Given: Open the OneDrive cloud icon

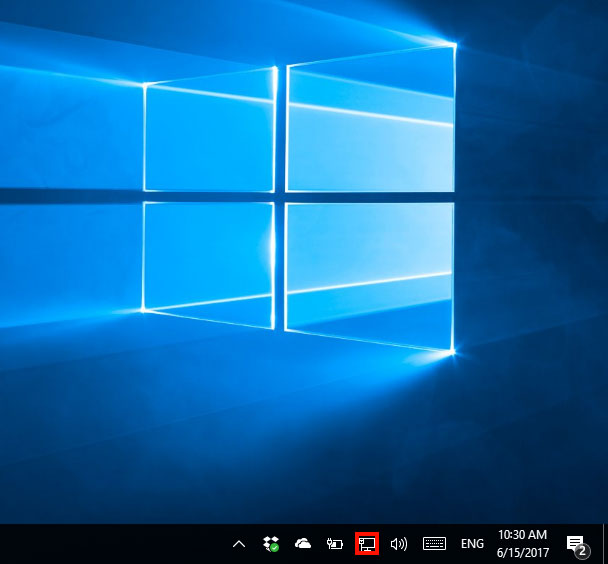Looking at the screenshot, I should pos(303,543).
